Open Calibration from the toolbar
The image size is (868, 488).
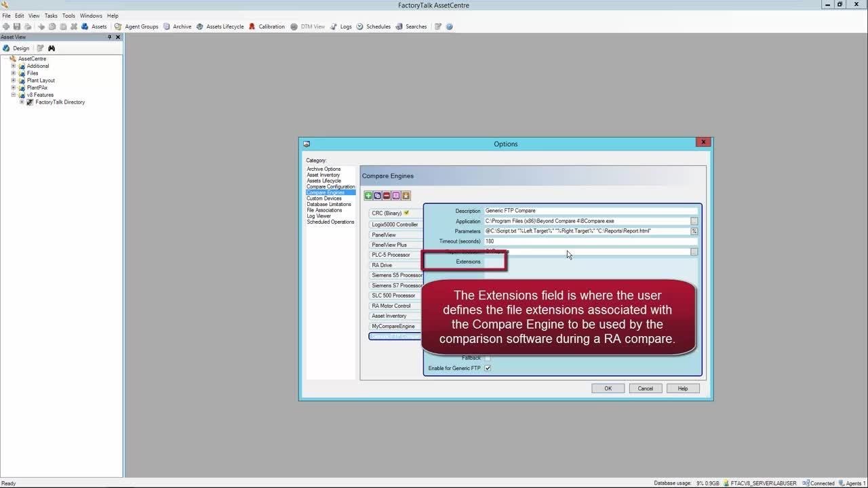tap(267, 26)
